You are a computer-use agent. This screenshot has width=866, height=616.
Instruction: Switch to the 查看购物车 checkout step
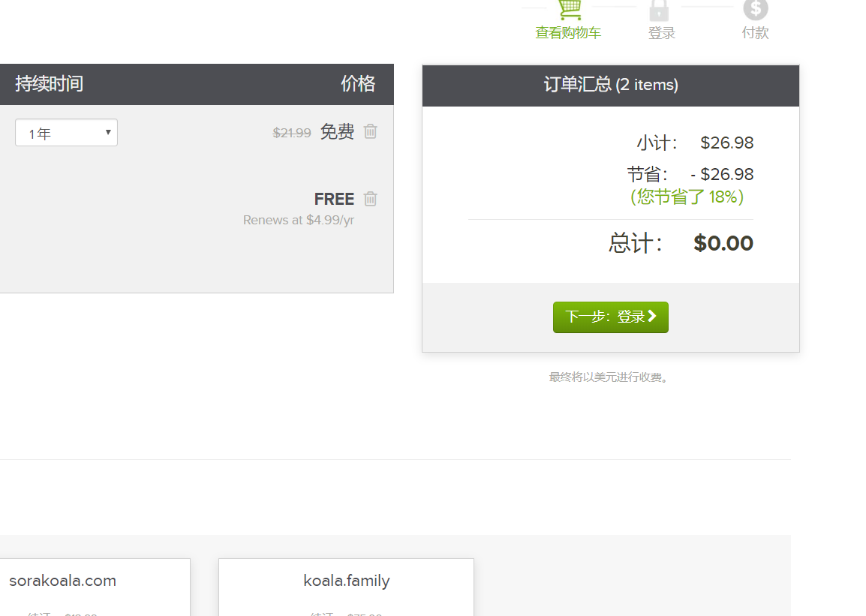pos(567,33)
